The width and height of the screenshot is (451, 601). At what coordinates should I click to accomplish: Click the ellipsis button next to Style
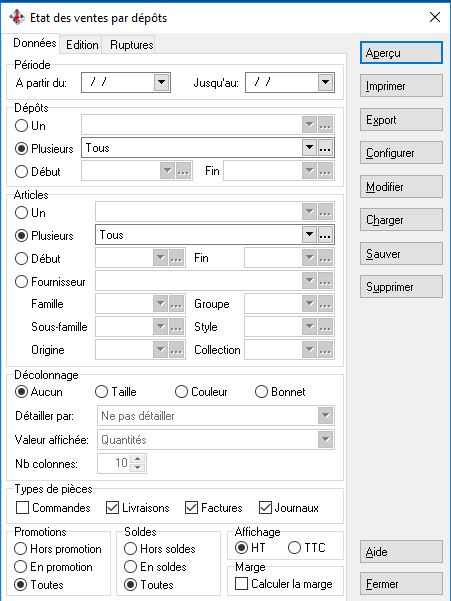tap(325, 327)
